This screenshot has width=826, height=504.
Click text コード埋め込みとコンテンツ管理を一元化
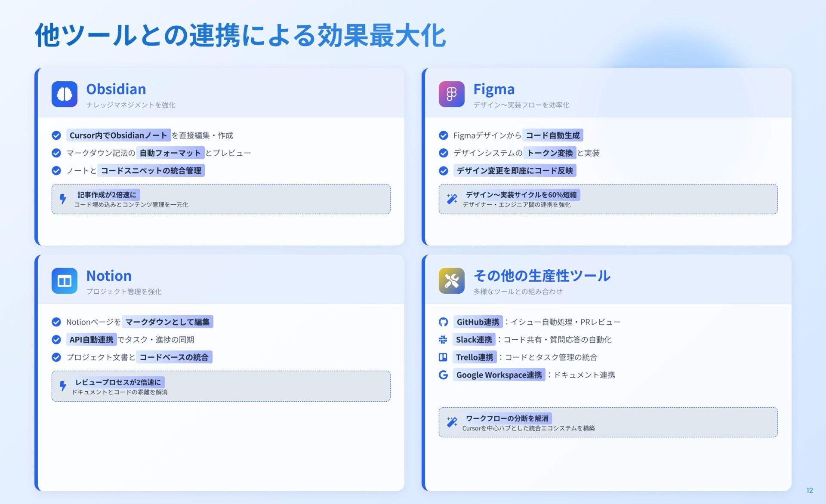[x=131, y=205]
